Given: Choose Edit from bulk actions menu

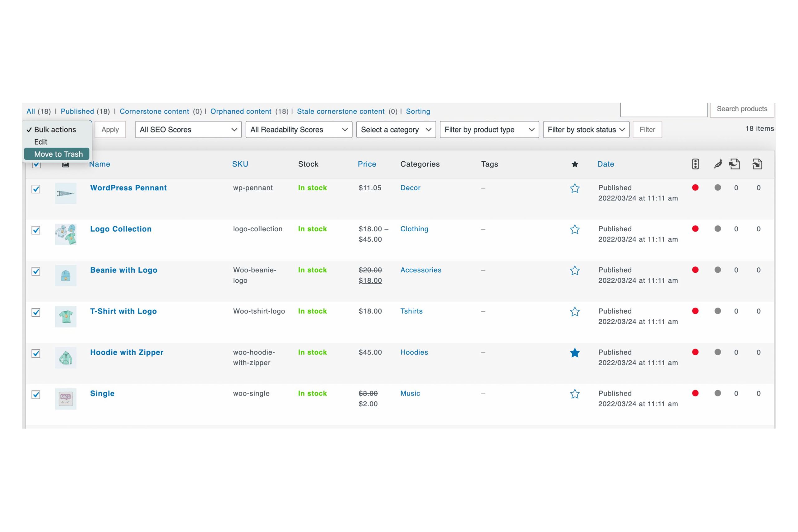Looking at the screenshot, I should tap(41, 142).
